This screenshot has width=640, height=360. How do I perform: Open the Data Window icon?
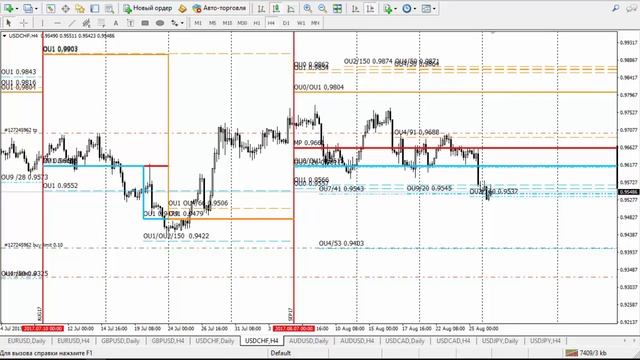65,8
